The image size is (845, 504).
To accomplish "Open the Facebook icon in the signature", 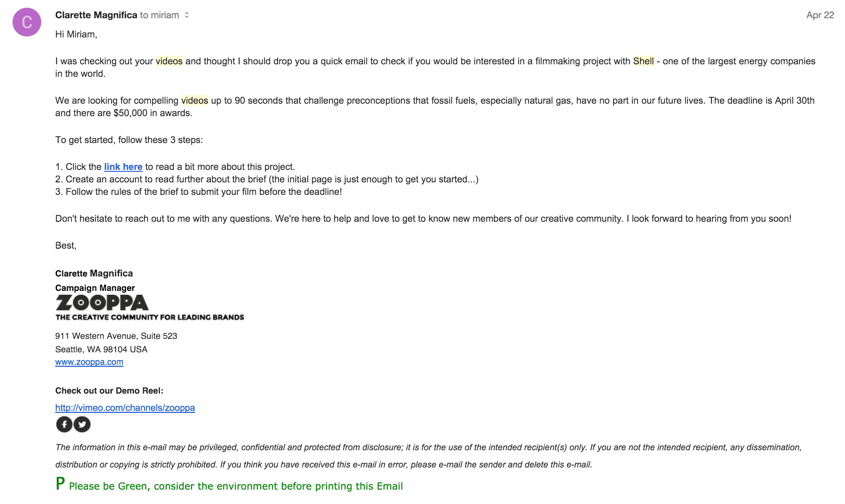I will [64, 424].
